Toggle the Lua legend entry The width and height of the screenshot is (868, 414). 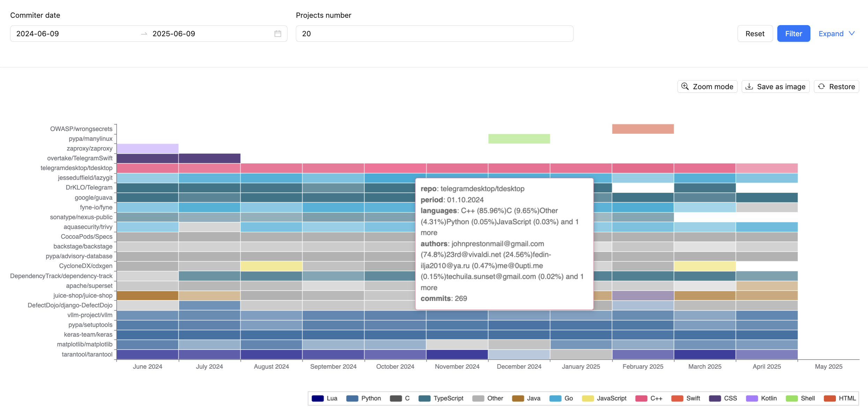[324, 398]
